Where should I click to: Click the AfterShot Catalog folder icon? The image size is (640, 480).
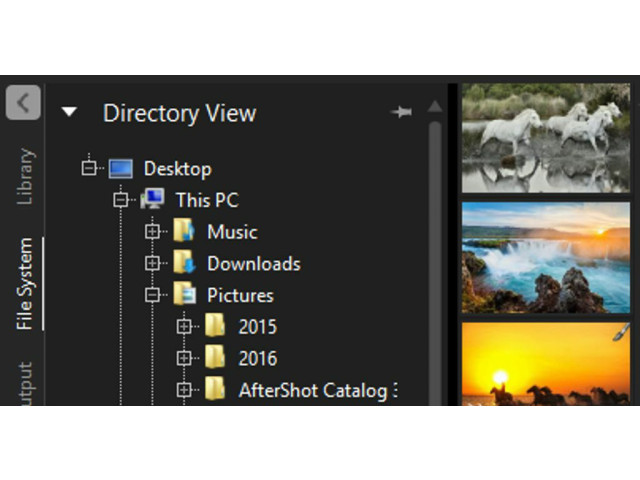215,389
